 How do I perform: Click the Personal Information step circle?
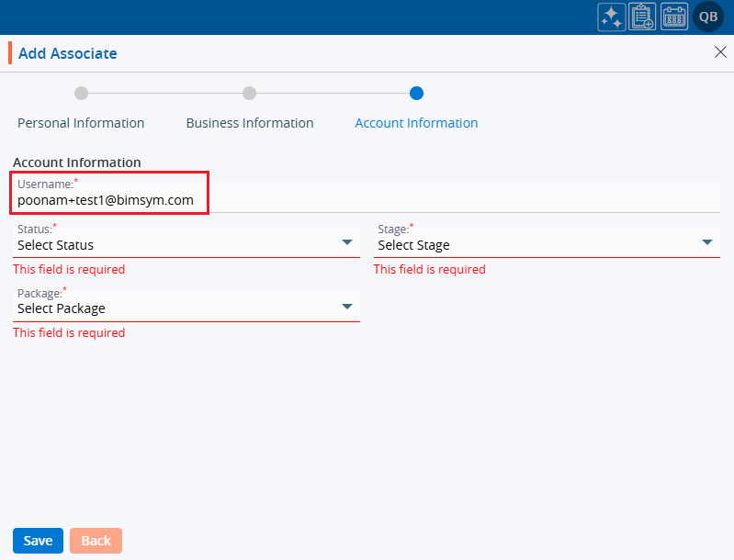click(81, 93)
